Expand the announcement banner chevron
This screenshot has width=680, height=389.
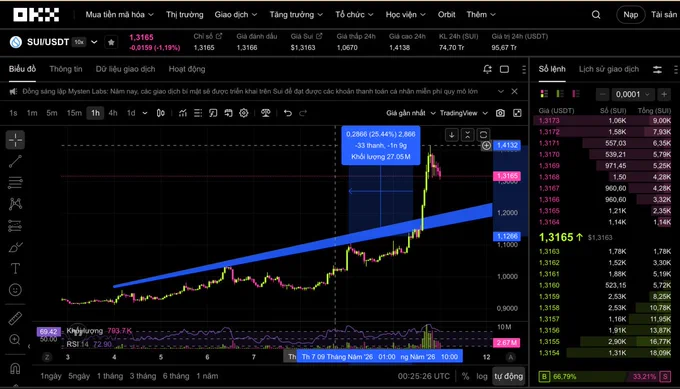coord(501,92)
